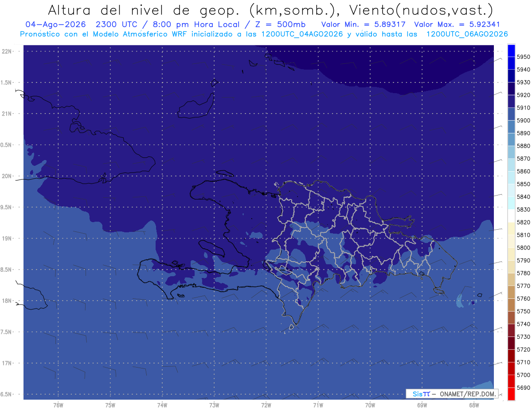Click the color swatch between 5910 and 5900
Screen dimensions: 532x411
click(511, 114)
